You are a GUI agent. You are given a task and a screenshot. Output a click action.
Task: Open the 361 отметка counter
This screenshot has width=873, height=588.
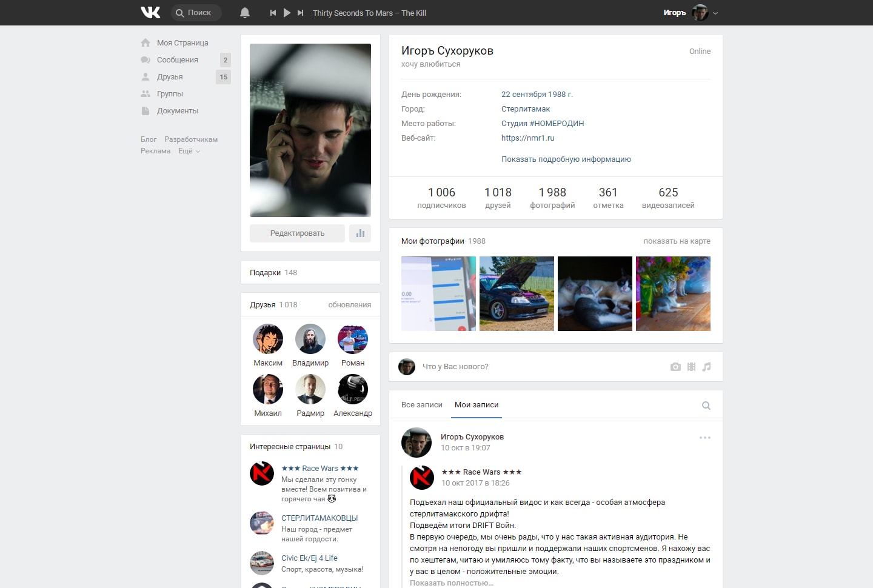pyautogui.click(x=608, y=198)
